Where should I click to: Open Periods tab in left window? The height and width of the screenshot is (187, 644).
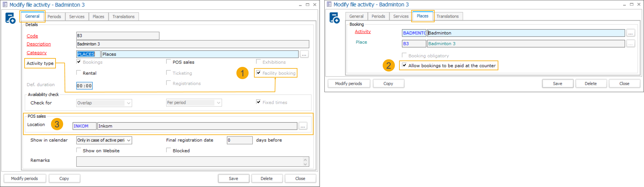(x=54, y=17)
